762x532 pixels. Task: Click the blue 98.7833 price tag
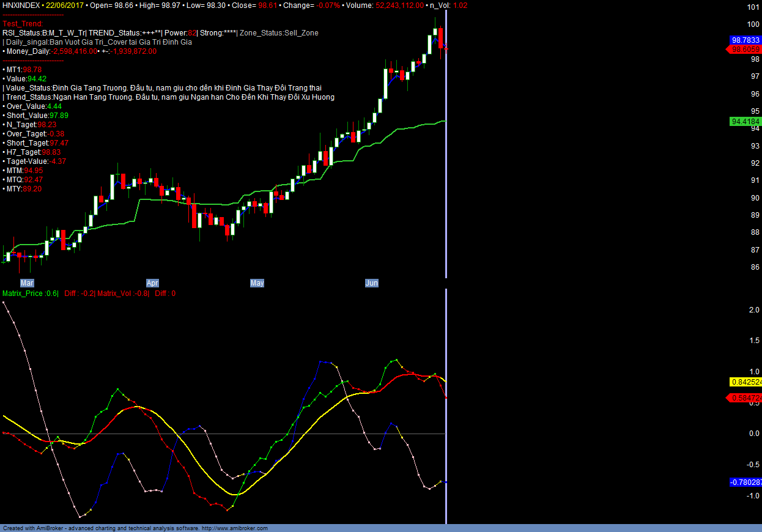tap(745, 40)
